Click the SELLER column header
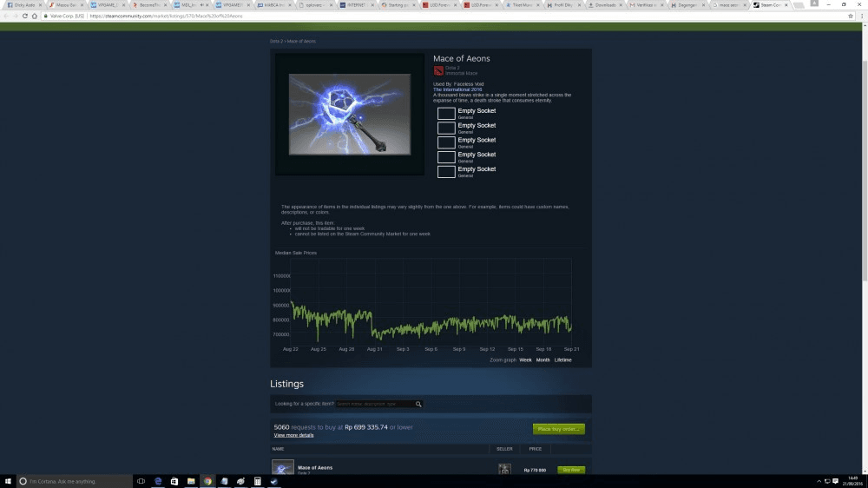Screen dimensions: 868x488 (x=504, y=449)
